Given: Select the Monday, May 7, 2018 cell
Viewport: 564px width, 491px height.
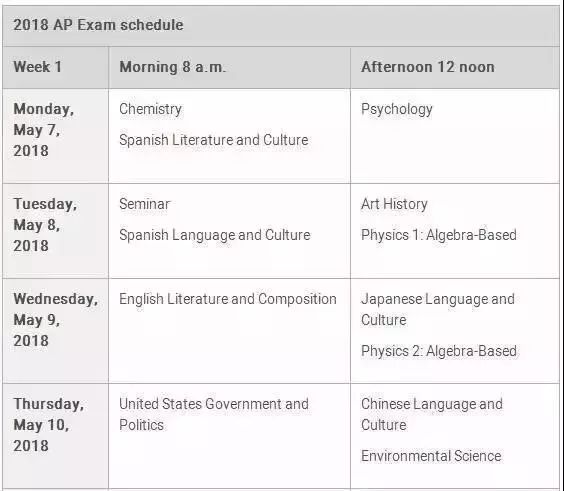Looking at the screenshot, I should (x=55, y=136).
